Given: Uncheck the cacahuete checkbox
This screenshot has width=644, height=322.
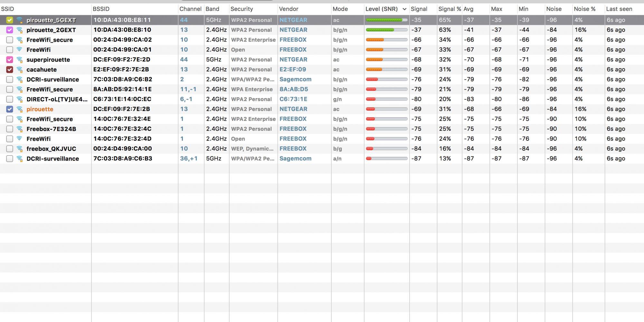Looking at the screenshot, I should point(10,70).
